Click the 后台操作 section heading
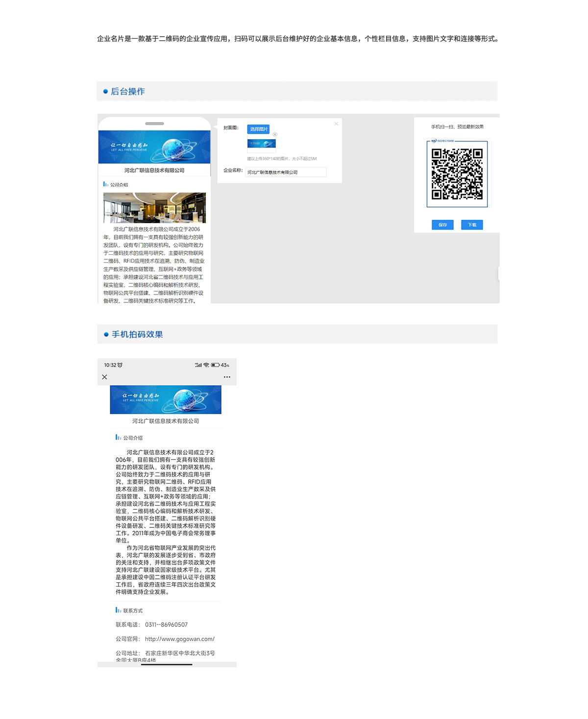The height and width of the screenshot is (719, 588). [x=128, y=91]
